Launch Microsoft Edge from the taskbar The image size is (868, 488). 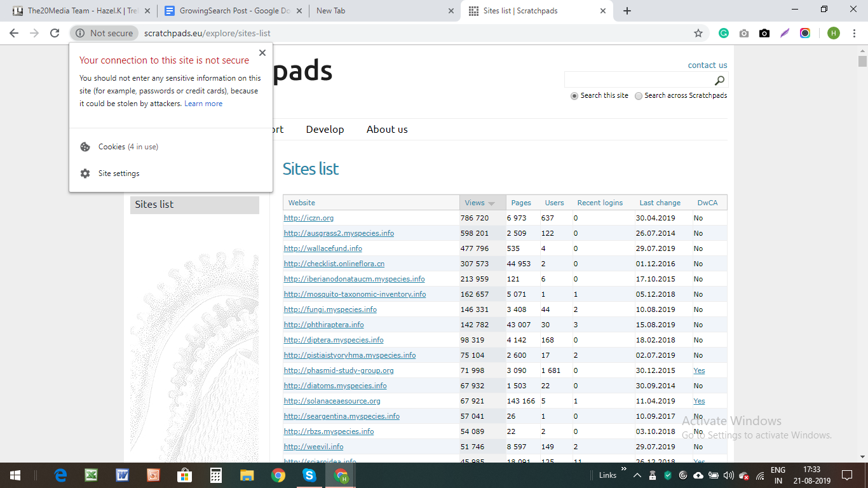(x=60, y=475)
